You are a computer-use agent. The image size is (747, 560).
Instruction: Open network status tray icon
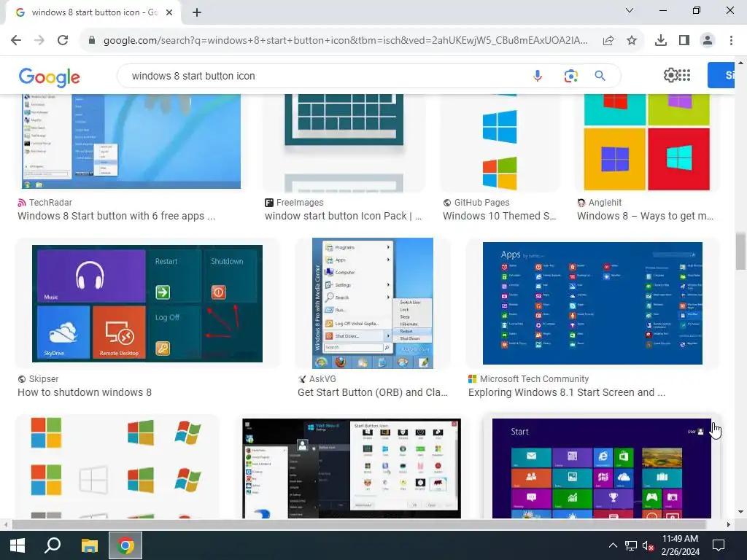(631, 545)
